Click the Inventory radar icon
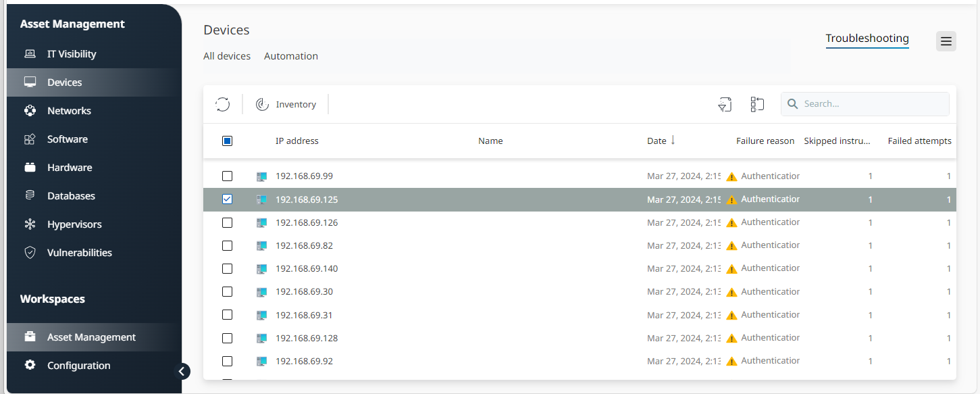Viewport: 980px width, 394px height. coord(262,104)
